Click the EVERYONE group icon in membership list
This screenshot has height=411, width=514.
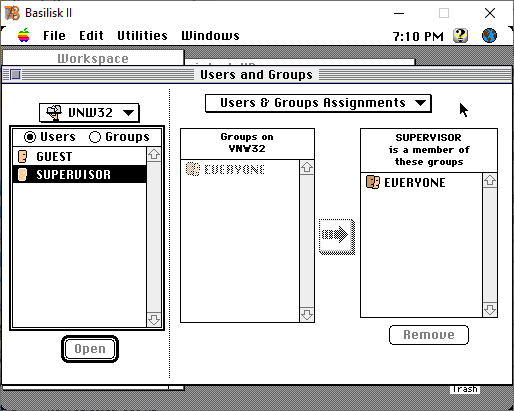[373, 182]
